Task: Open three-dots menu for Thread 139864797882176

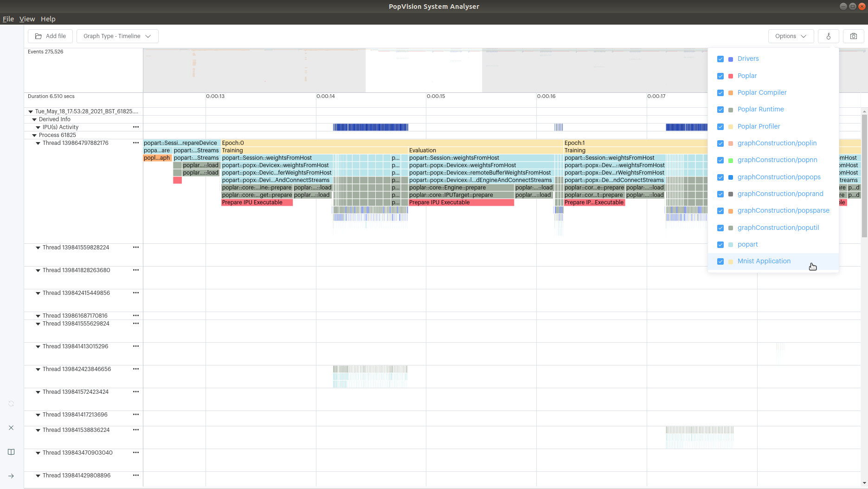Action: [136, 143]
